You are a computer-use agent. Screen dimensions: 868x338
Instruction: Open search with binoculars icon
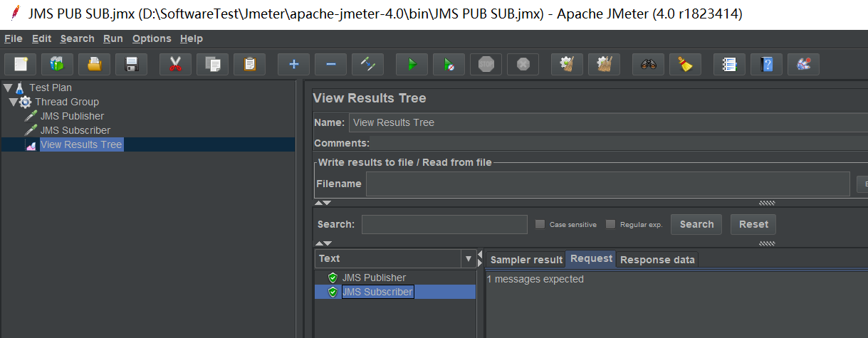[648, 64]
